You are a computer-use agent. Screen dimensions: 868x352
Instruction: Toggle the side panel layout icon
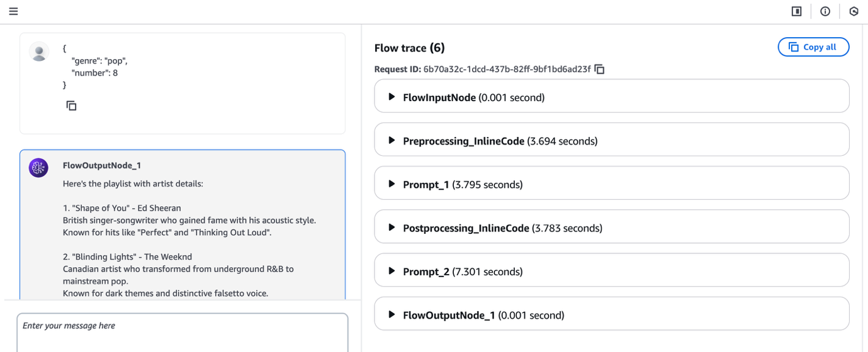[x=796, y=11]
